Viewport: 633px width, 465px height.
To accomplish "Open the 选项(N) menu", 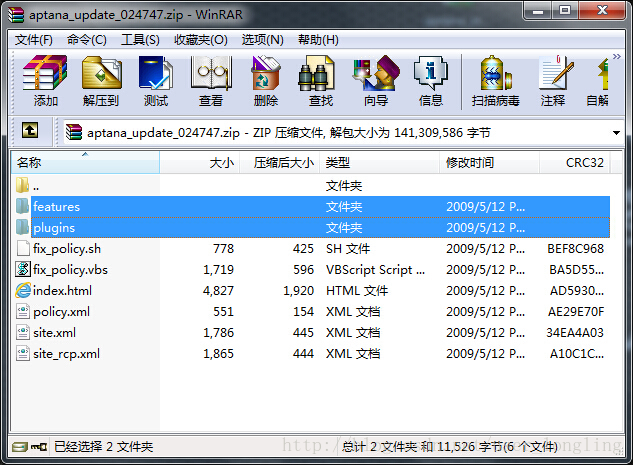I will click(262, 40).
